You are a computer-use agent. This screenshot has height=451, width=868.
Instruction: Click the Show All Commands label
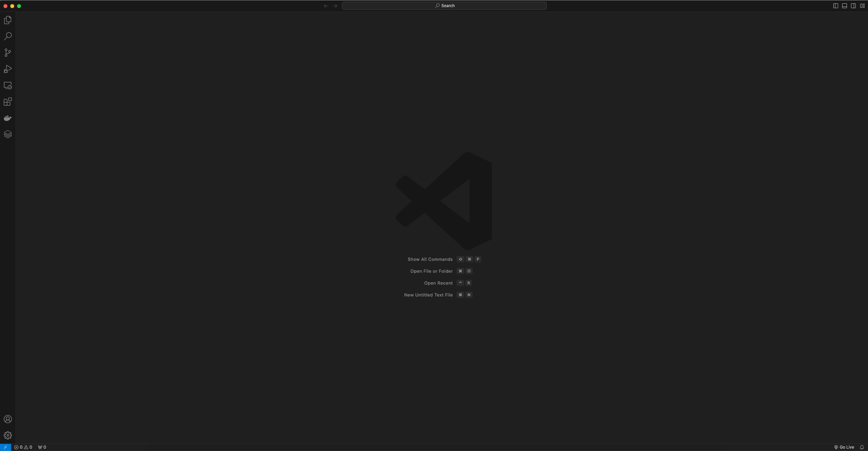tap(430, 259)
